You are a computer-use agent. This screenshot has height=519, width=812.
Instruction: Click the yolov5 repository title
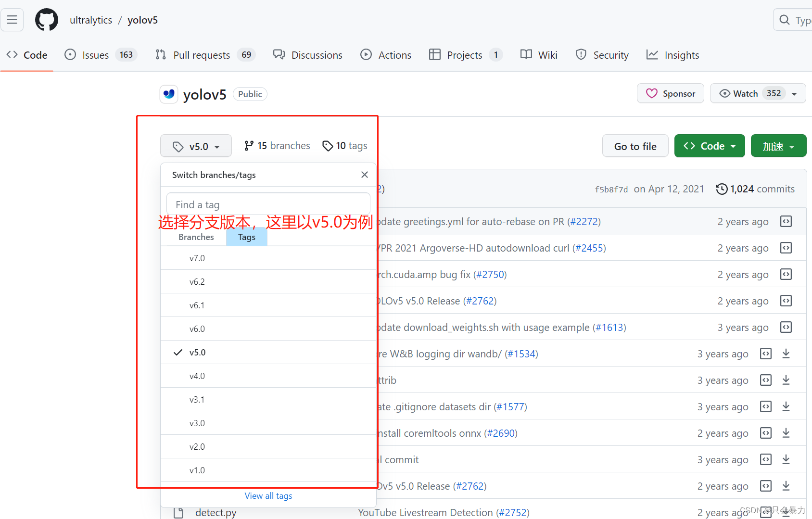(x=204, y=94)
